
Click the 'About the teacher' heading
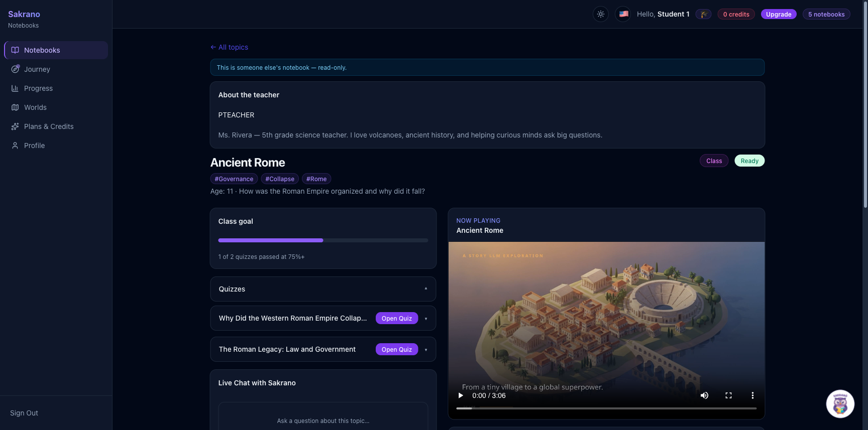tap(249, 95)
